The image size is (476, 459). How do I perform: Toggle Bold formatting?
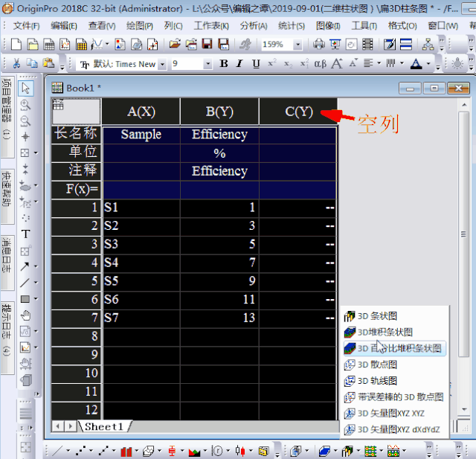pyautogui.click(x=224, y=64)
